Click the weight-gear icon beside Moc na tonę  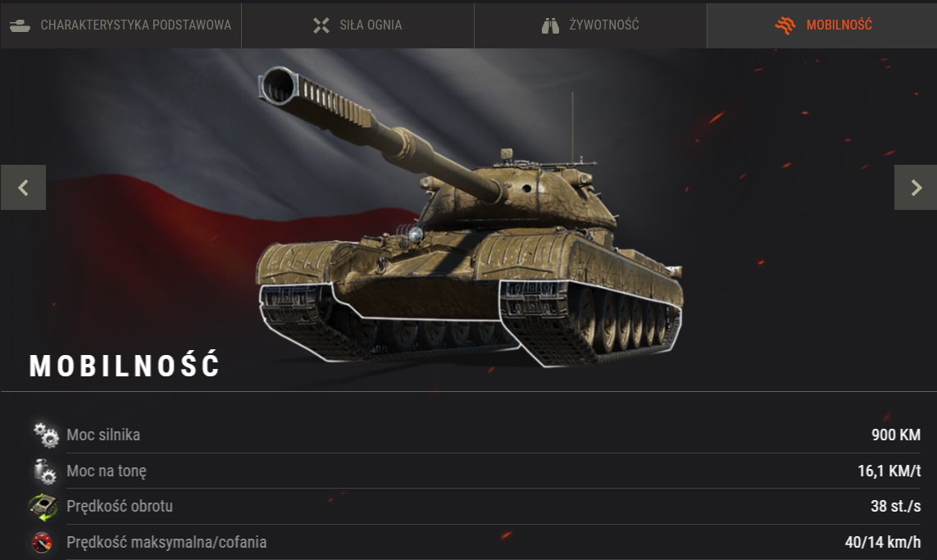coord(45,471)
